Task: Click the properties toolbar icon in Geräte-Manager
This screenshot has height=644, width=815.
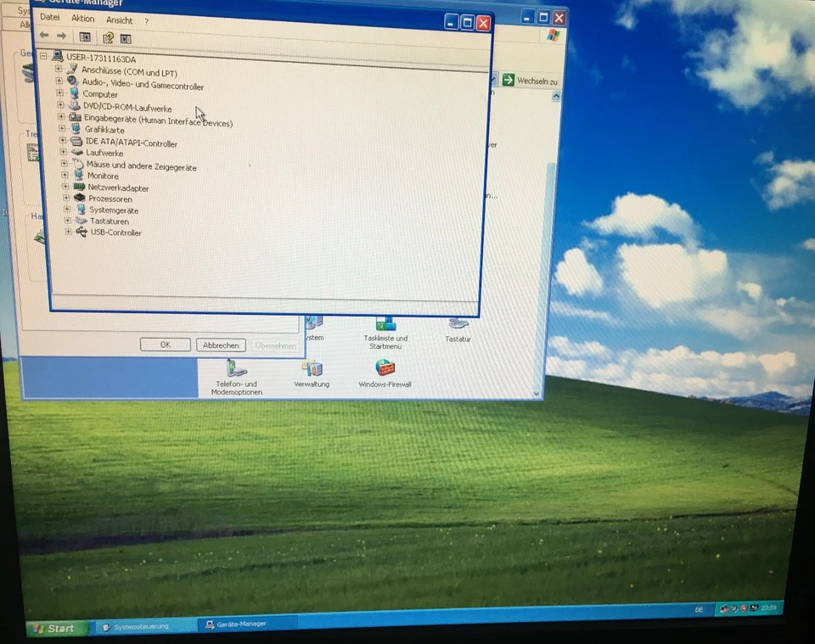Action: (125, 37)
